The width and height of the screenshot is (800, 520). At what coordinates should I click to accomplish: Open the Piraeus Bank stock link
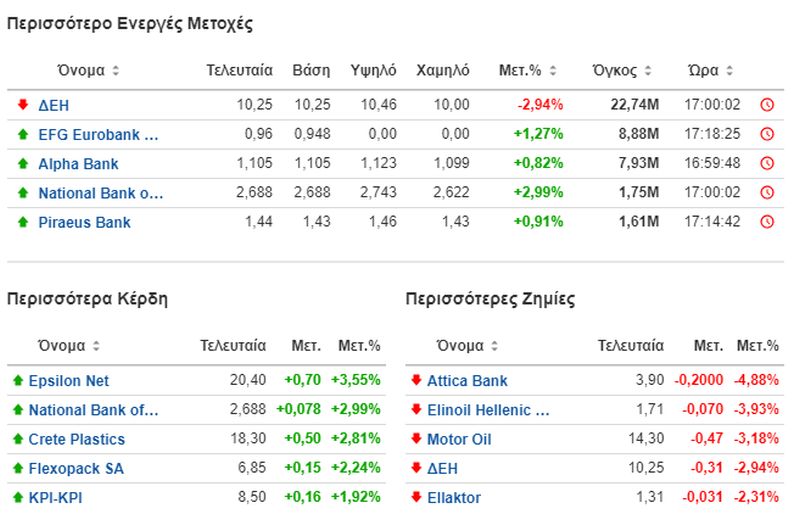pos(84,222)
